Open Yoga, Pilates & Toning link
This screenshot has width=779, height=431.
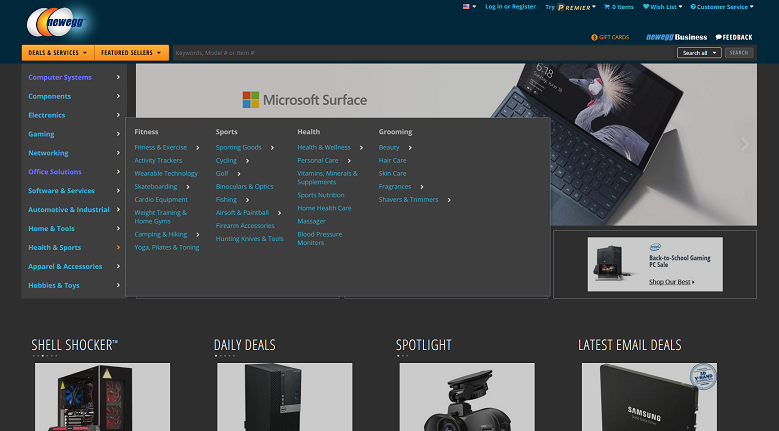click(166, 247)
